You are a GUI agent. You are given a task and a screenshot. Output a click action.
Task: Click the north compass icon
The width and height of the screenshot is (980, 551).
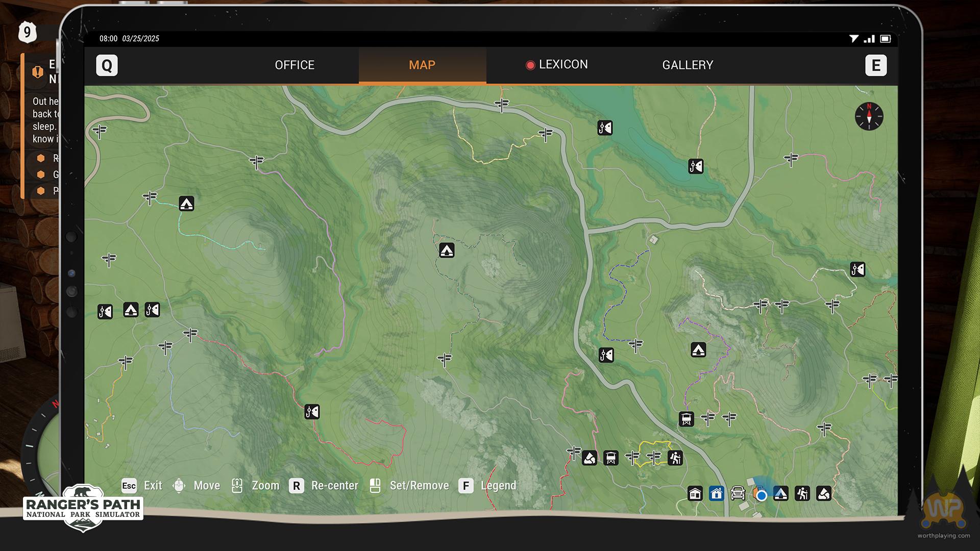[x=869, y=116]
